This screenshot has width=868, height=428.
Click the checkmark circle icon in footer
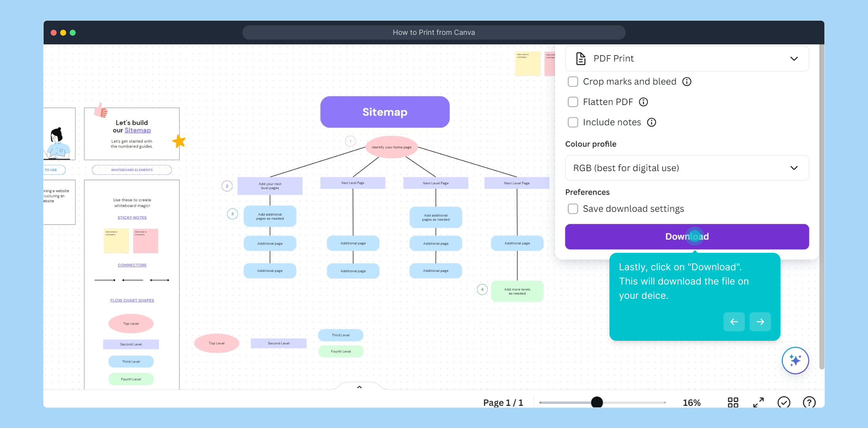click(x=784, y=402)
